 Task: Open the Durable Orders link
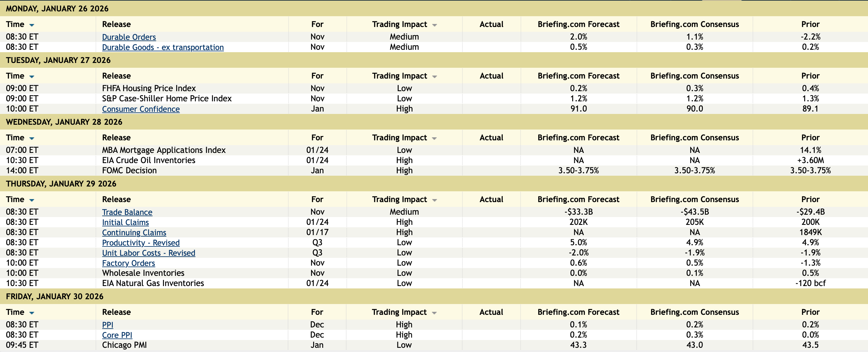point(129,37)
